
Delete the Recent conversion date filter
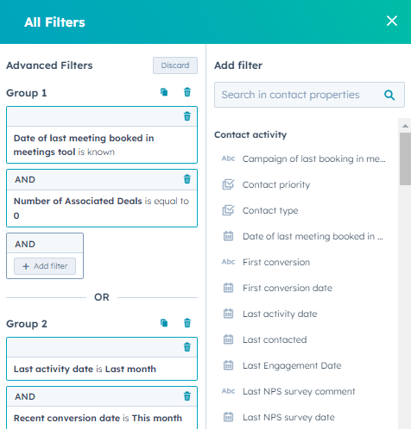[x=187, y=396]
